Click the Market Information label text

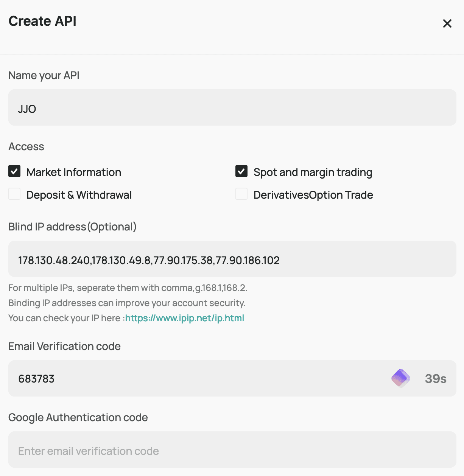[x=74, y=172]
